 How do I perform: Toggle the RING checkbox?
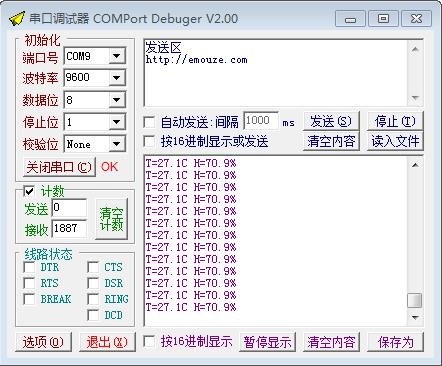(93, 299)
